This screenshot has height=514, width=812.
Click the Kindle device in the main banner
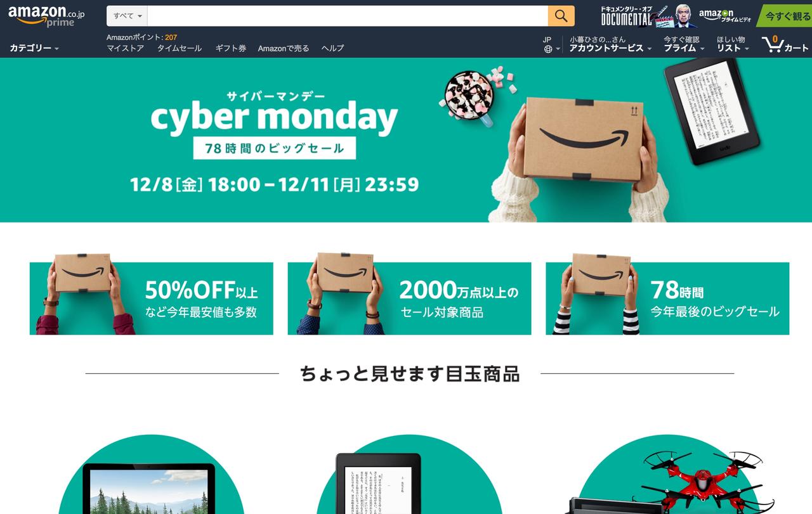711,112
